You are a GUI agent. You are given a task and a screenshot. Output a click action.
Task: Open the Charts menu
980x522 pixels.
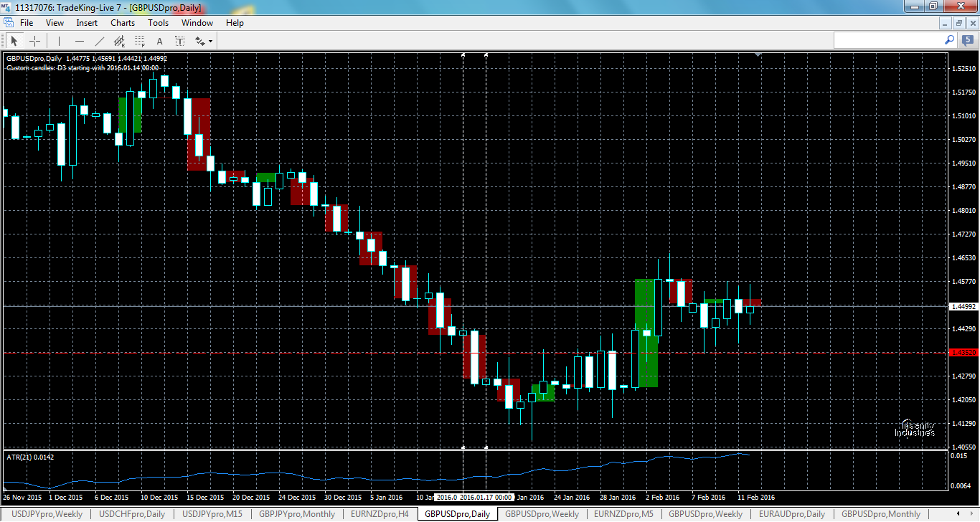123,23
